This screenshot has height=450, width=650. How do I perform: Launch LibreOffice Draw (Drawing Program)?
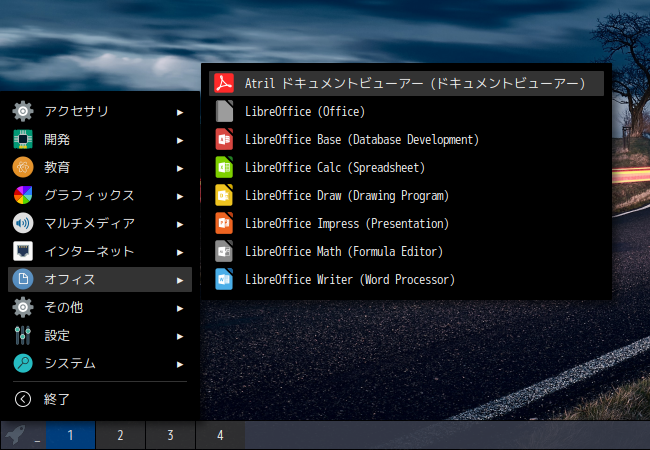(406, 196)
